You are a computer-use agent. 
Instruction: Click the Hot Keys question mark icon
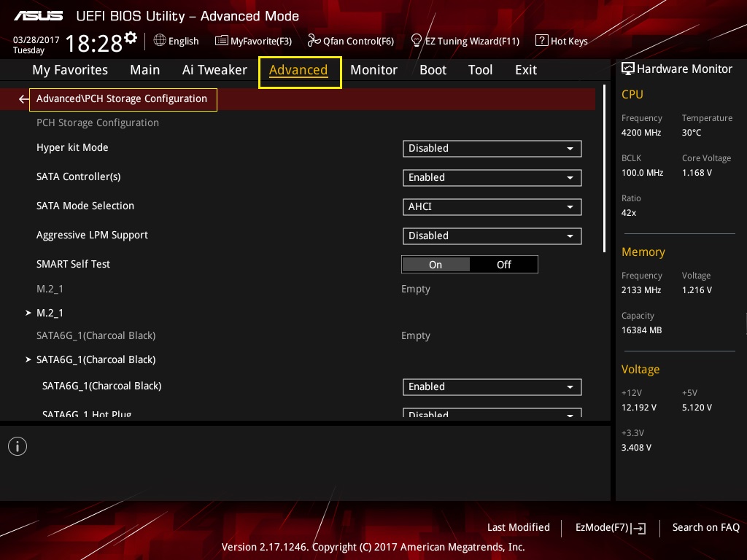[542, 41]
